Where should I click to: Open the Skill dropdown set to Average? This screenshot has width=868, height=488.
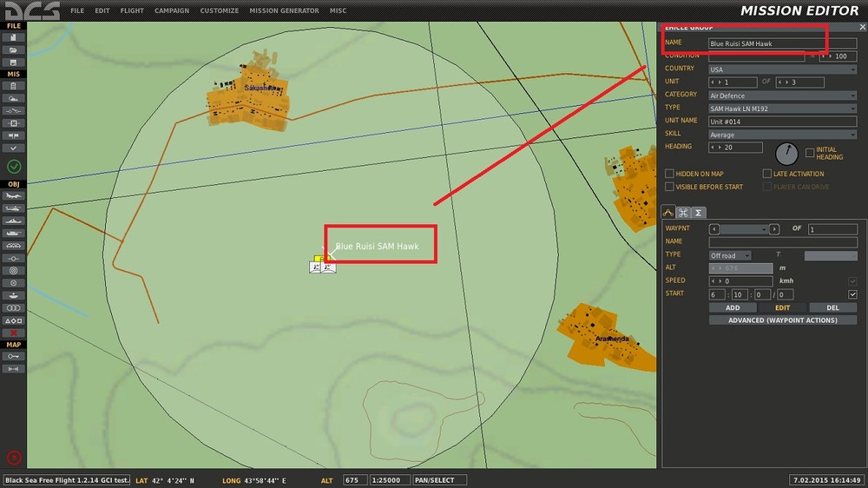tap(783, 135)
